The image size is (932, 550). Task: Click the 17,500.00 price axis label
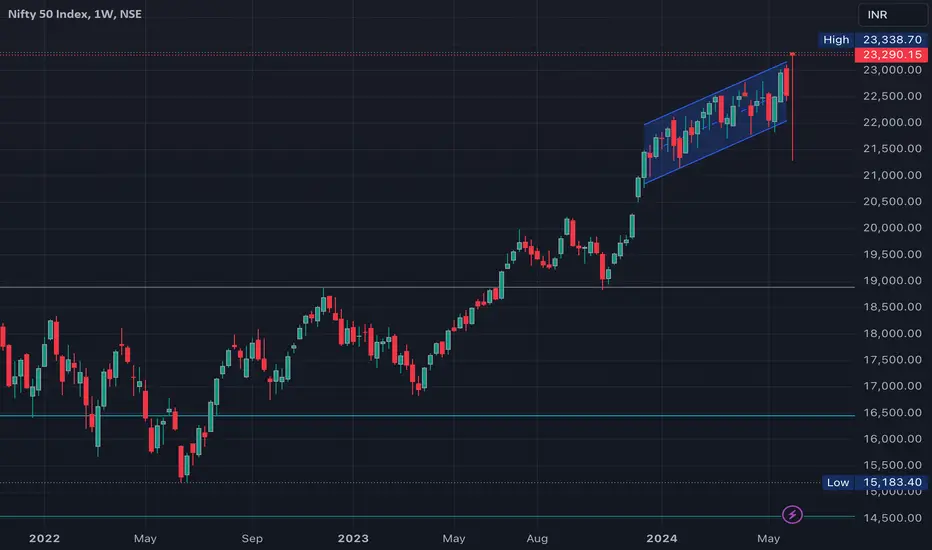pyautogui.click(x=892, y=359)
